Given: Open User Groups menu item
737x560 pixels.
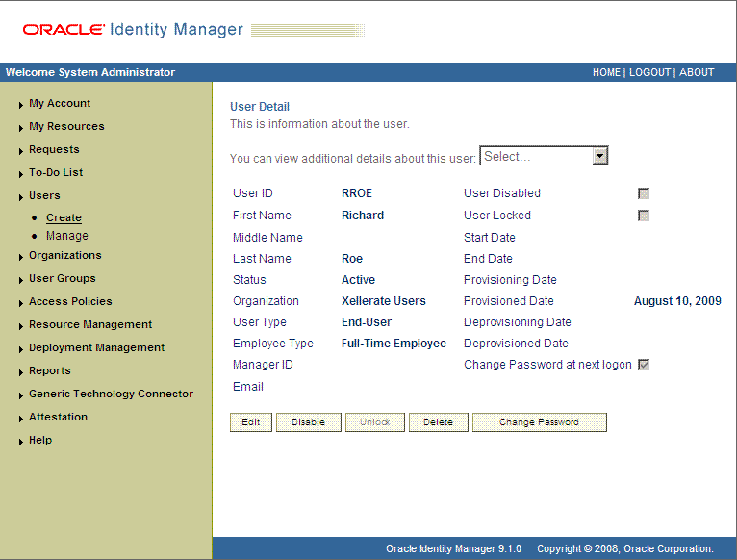Looking at the screenshot, I should (x=63, y=278).
